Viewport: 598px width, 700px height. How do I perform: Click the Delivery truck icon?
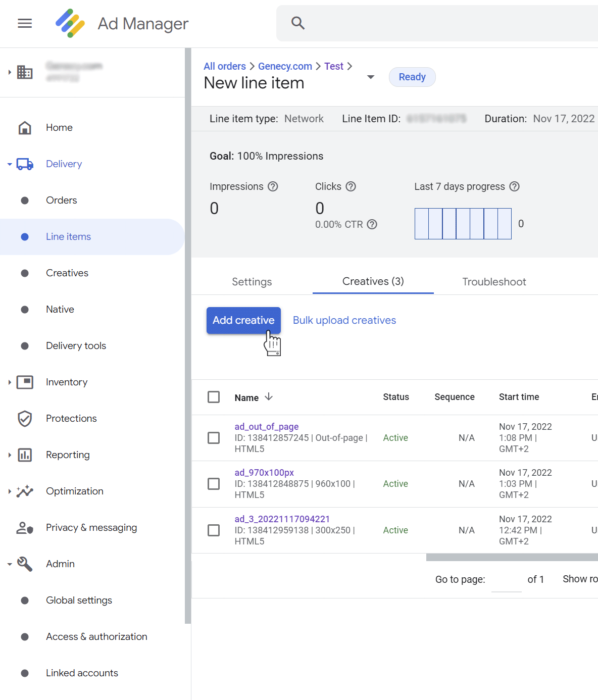[x=24, y=164]
